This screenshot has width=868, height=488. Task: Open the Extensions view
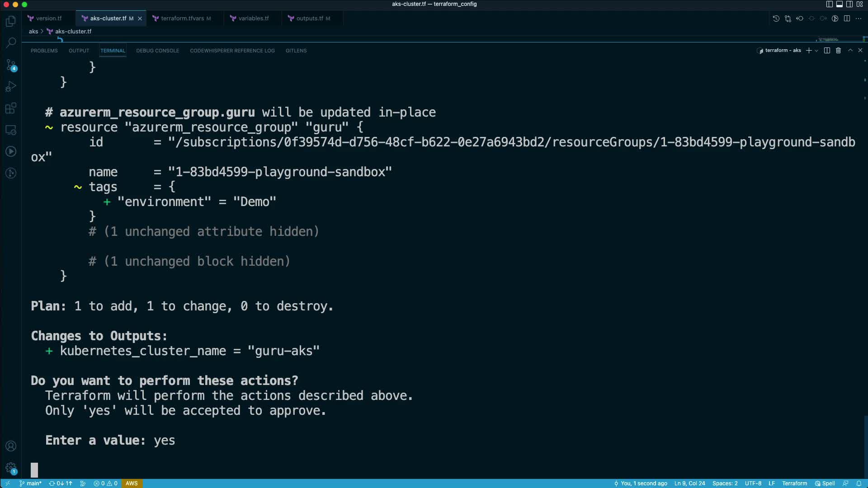tap(11, 108)
